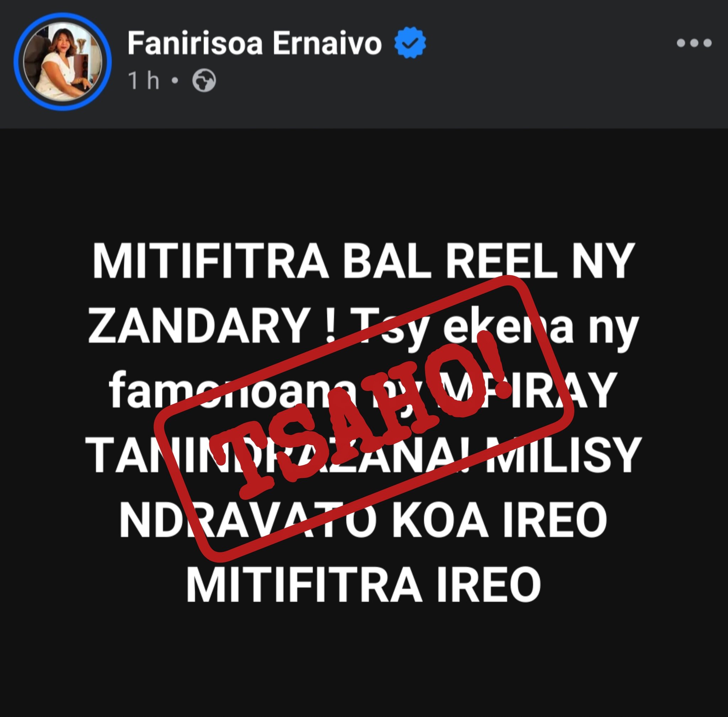Click the 'ZANDARY !' word in post

(x=212, y=325)
